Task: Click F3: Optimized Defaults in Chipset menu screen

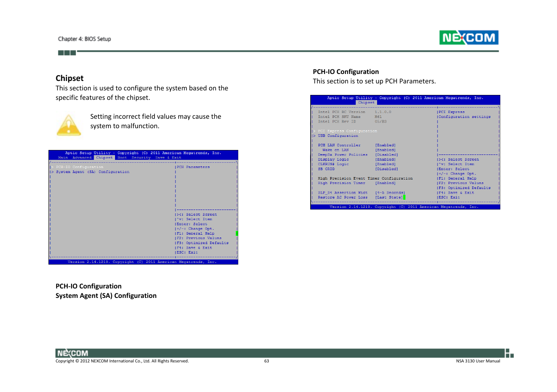Action: point(203,243)
